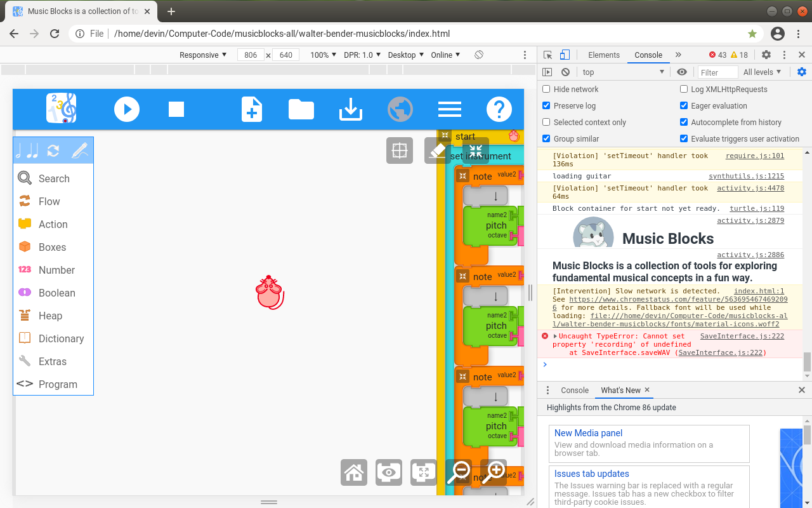Open the DPR dropdown in the device toolbar
Viewport: 812px width, 508px height.
coord(362,55)
